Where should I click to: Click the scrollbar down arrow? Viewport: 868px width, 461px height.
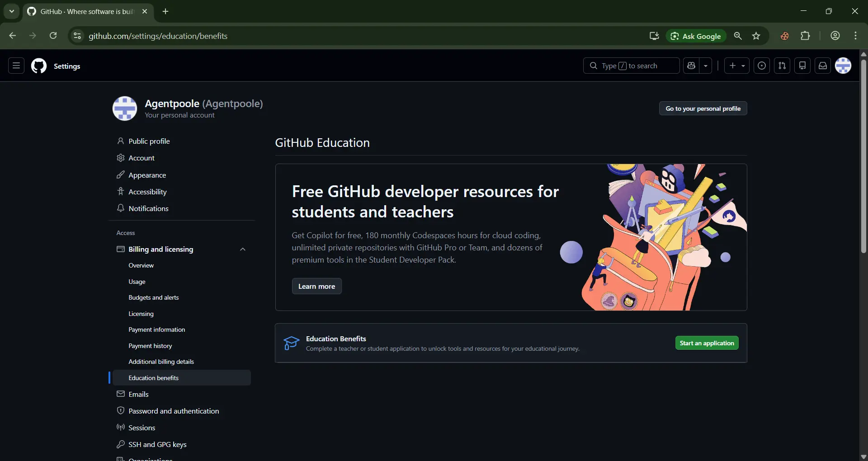click(863, 456)
